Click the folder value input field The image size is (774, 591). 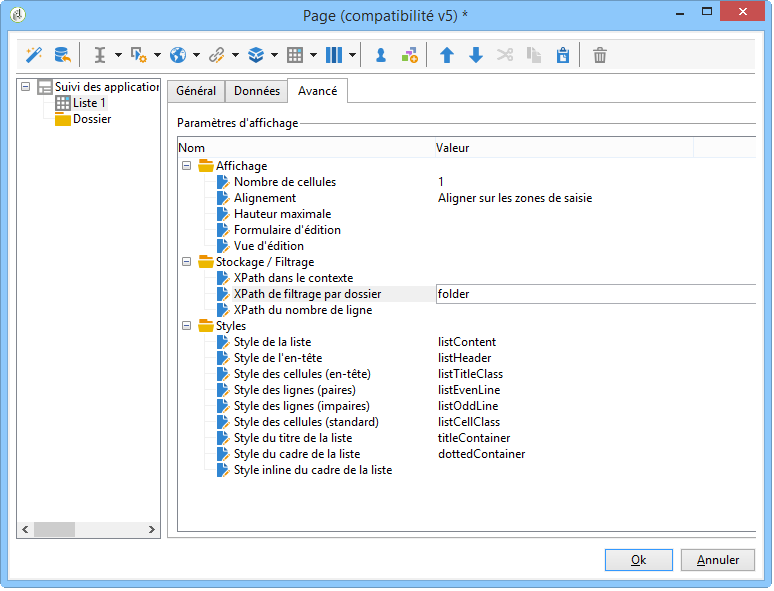[x=596, y=294]
